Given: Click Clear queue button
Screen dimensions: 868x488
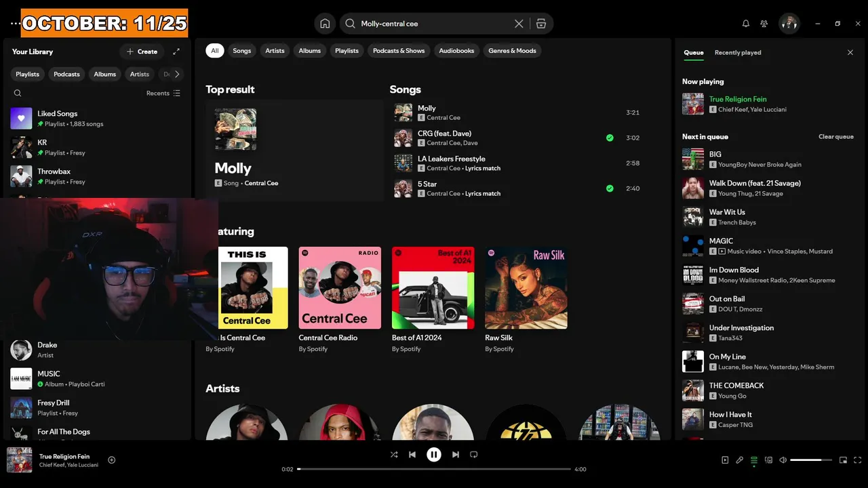Looking at the screenshot, I should (836, 137).
